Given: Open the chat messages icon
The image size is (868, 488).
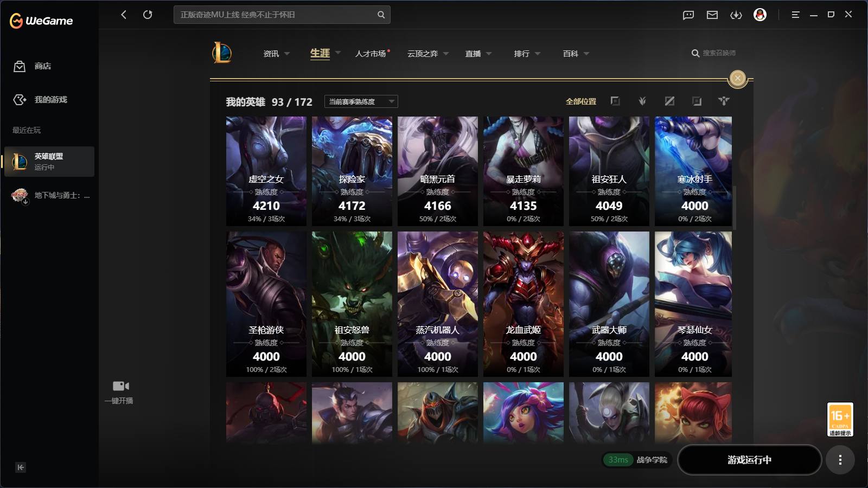Looking at the screenshot, I should pos(688,15).
